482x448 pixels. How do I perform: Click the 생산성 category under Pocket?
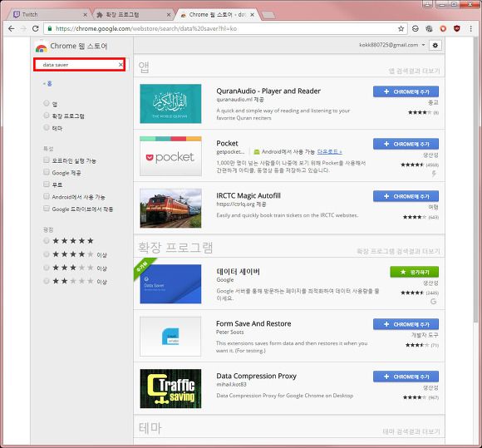[x=430, y=155]
